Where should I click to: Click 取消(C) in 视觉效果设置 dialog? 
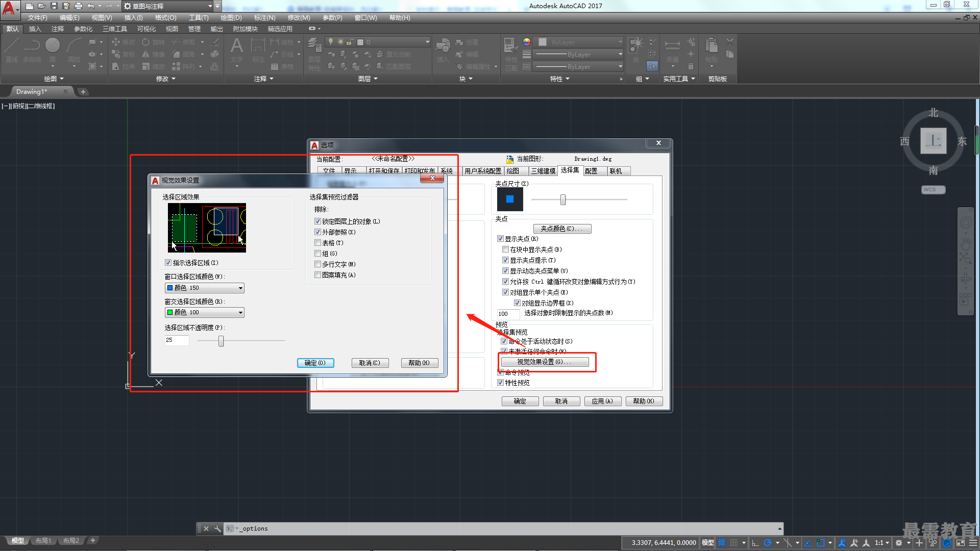370,363
